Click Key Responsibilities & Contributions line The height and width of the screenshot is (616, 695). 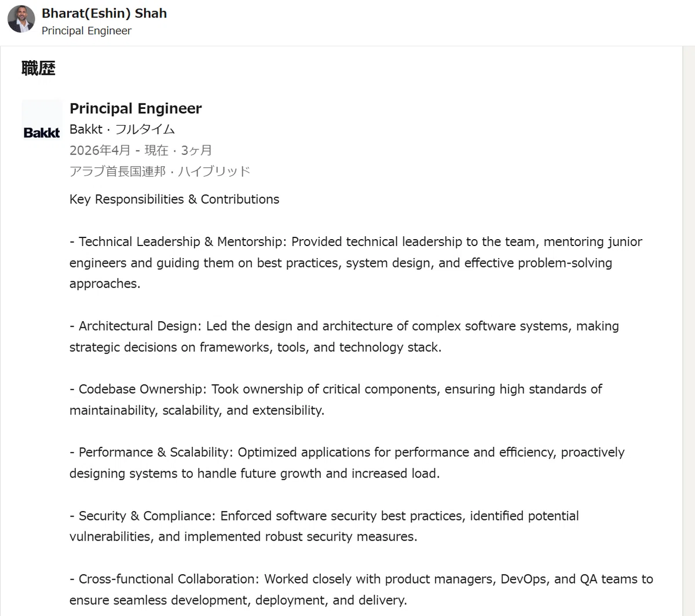(x=174, y=199)
